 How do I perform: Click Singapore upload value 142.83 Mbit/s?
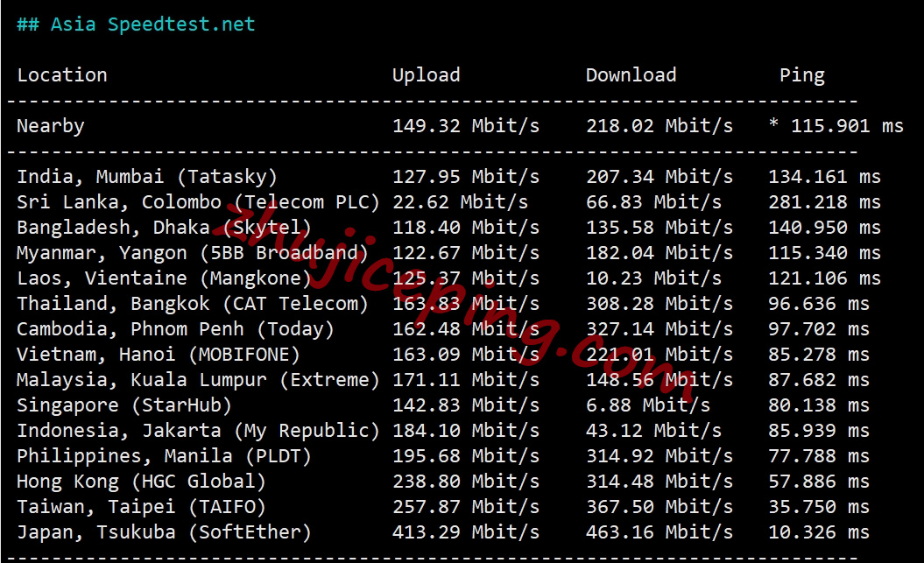(x=466, y=404)
